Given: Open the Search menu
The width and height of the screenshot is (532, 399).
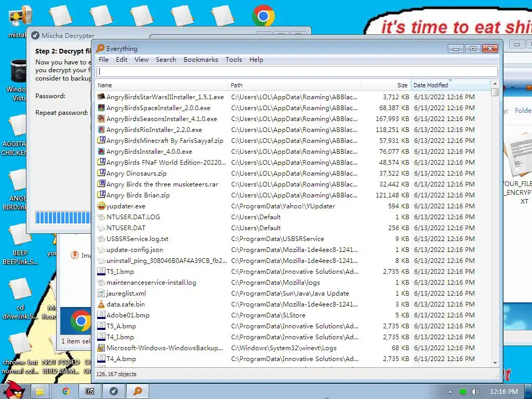Looking at the screenshot, I should 166,59.
